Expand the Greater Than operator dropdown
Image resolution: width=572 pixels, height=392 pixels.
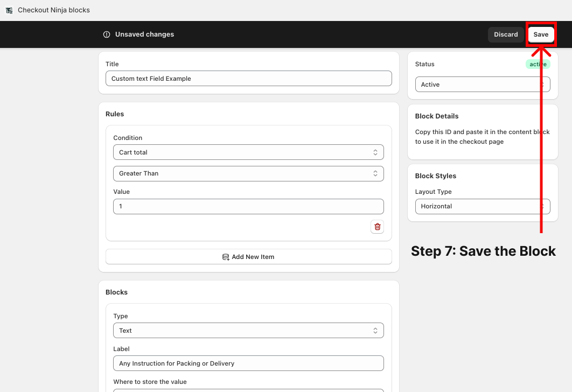(248, 173)
